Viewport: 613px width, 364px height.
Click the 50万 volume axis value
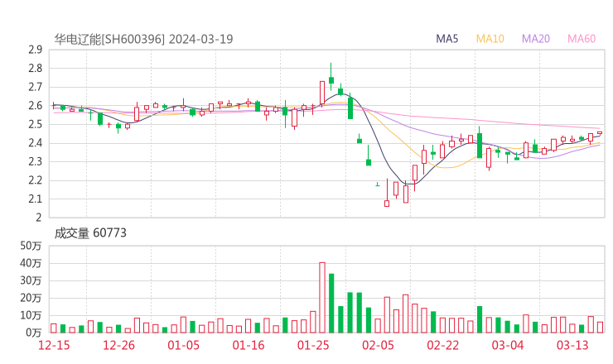tap(31, 246)
